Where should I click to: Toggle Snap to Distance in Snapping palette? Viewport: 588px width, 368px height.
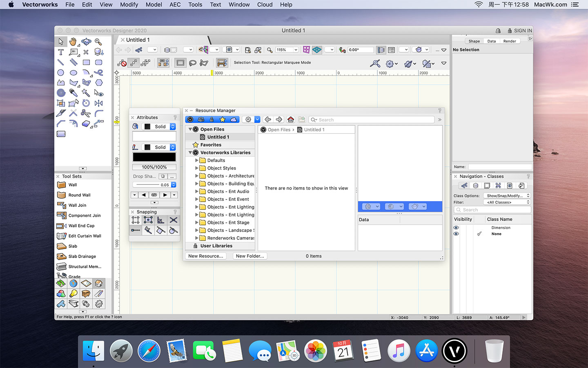point(136,230)
